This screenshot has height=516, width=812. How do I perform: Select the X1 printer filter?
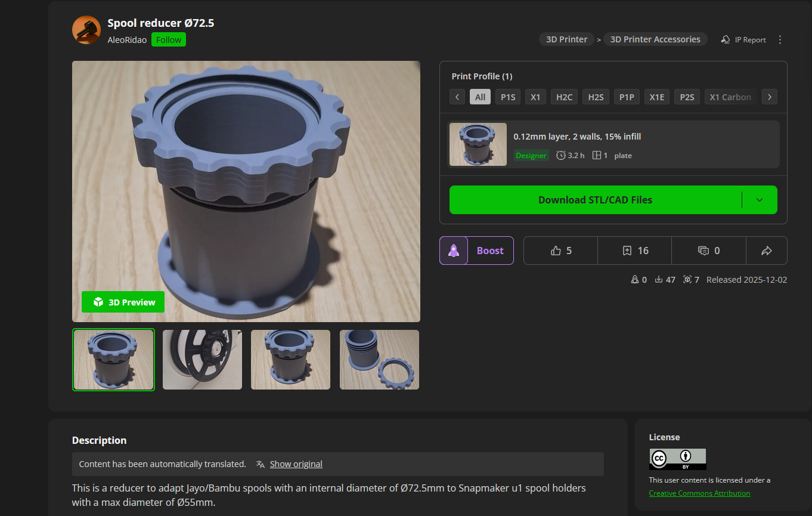coord(535,97)
